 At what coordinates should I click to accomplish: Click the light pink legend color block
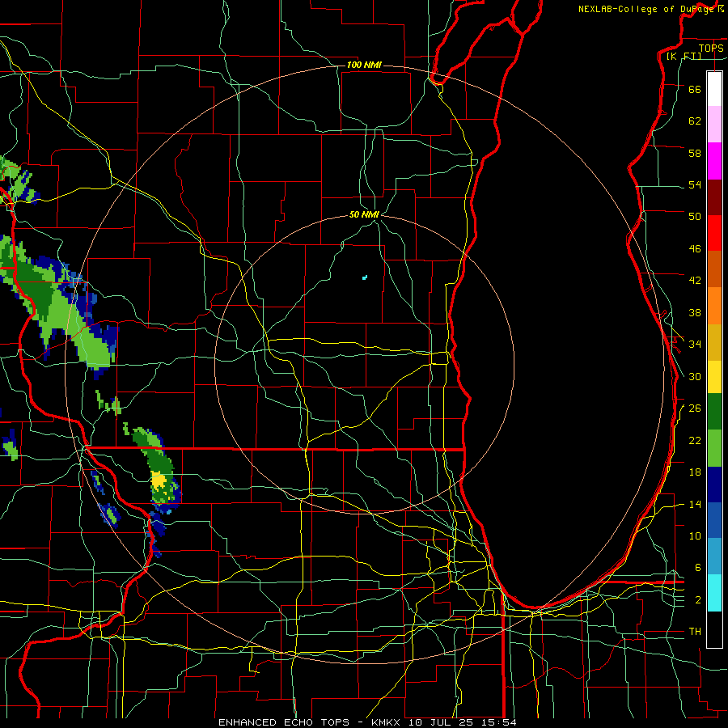[x=714, y=125]
